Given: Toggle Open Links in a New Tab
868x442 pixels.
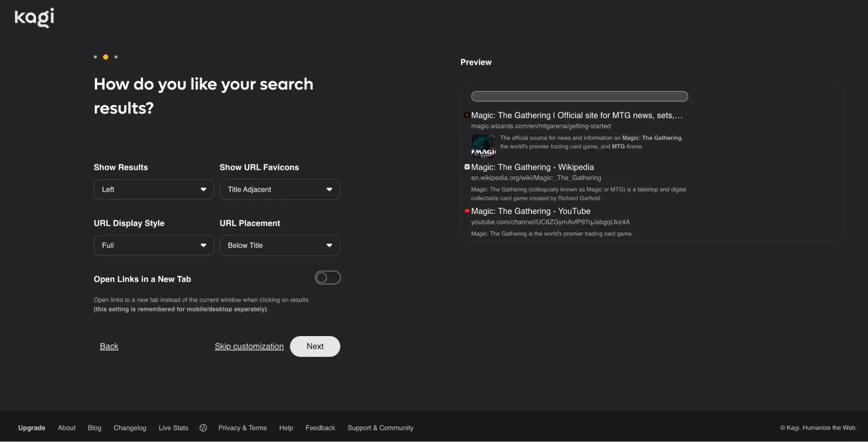Looking at the screenshot, I should (327, 278).
